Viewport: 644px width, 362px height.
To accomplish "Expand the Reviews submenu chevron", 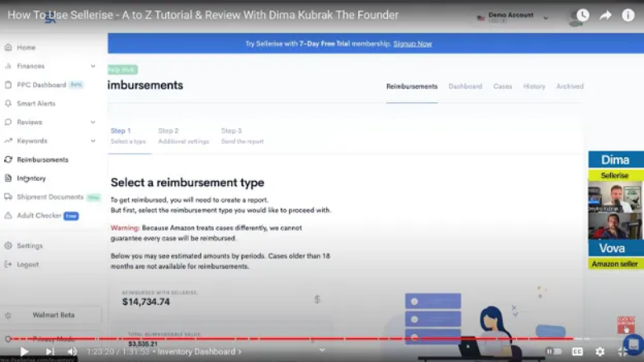I will click(92, 122).
